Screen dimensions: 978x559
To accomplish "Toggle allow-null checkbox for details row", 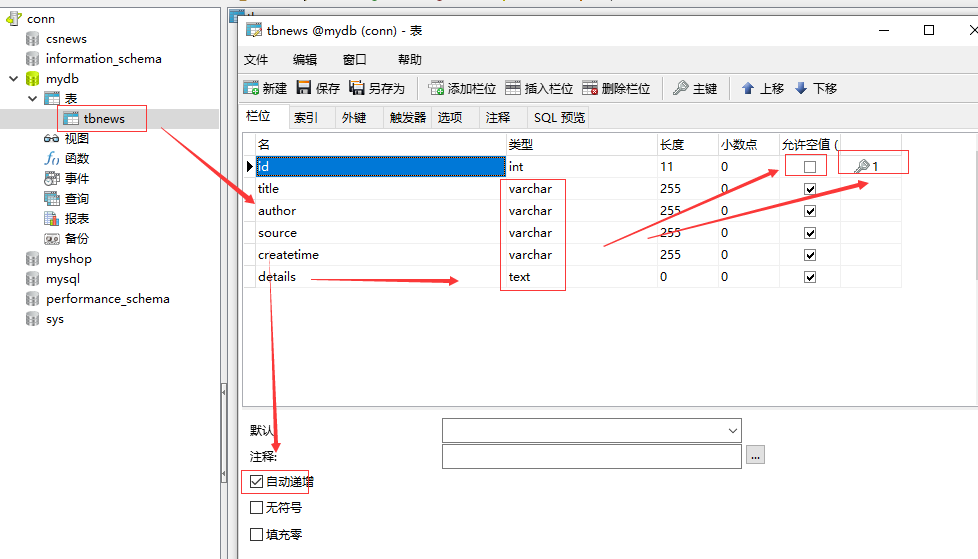I will [810, 277].
